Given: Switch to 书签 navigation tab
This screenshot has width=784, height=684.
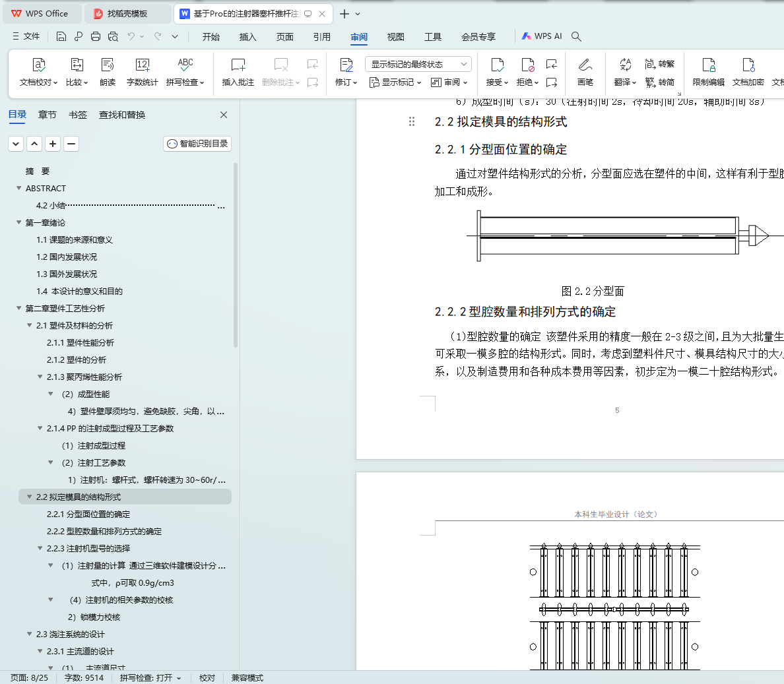Looking at the screenshot, I should point(78,115).
